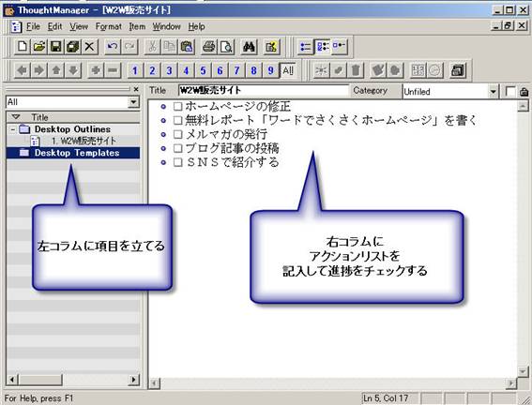Screen dimensions: 532x405
Task: Open Find with binoculars icon
Action: pos(249,47)
